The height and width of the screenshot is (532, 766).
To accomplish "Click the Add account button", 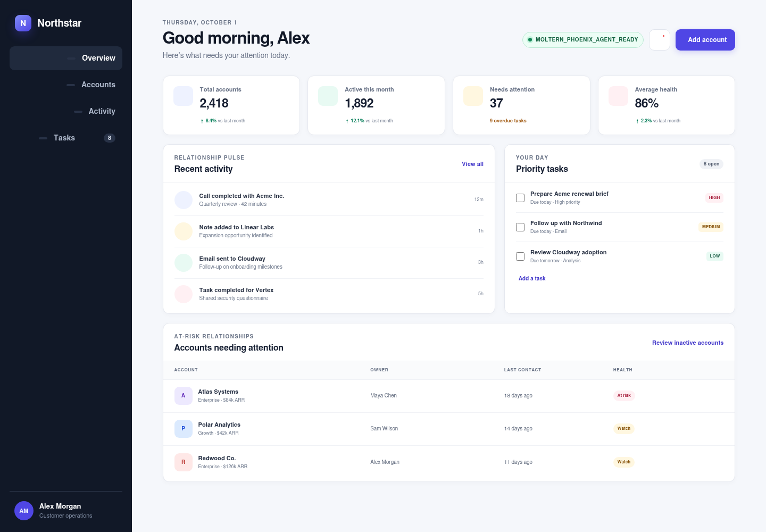I will coord(705,40).
